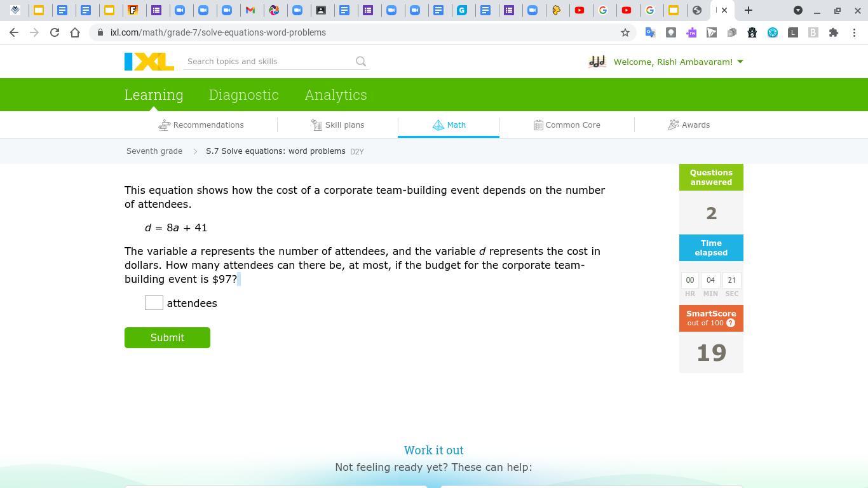Open the Chrome Extensions puzzle menu

point(833,32)
